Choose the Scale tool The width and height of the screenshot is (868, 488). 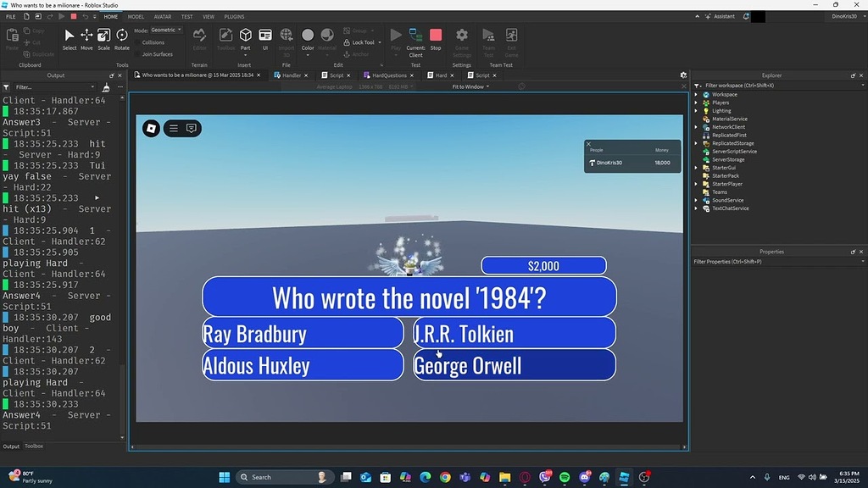pos(103,39)
